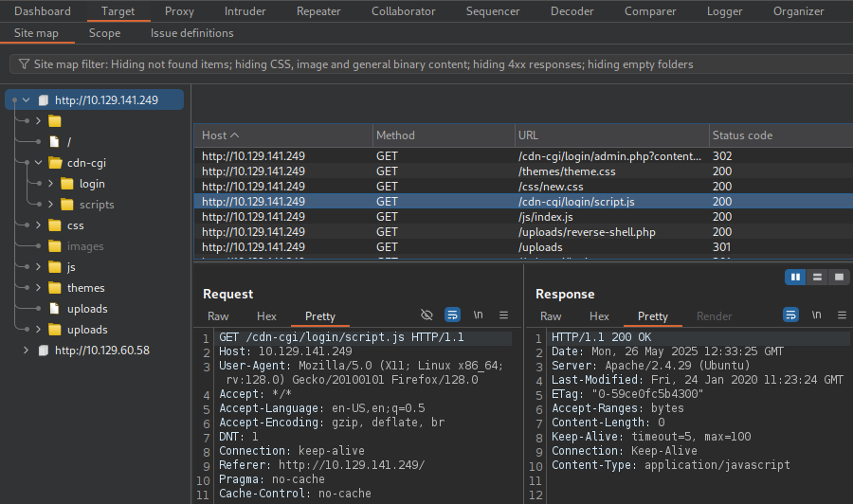Open Request panel hamburger menu

click(504, 315)
